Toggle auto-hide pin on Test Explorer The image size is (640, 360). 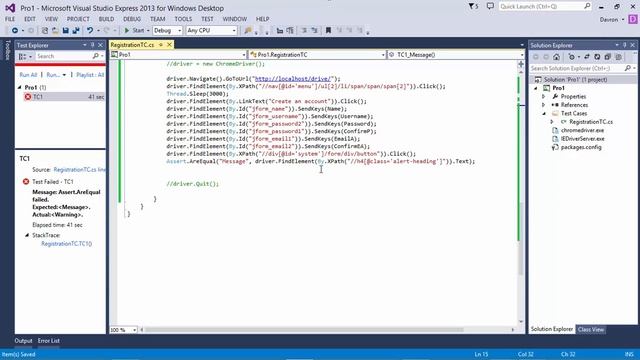click(x=92, y=45)
